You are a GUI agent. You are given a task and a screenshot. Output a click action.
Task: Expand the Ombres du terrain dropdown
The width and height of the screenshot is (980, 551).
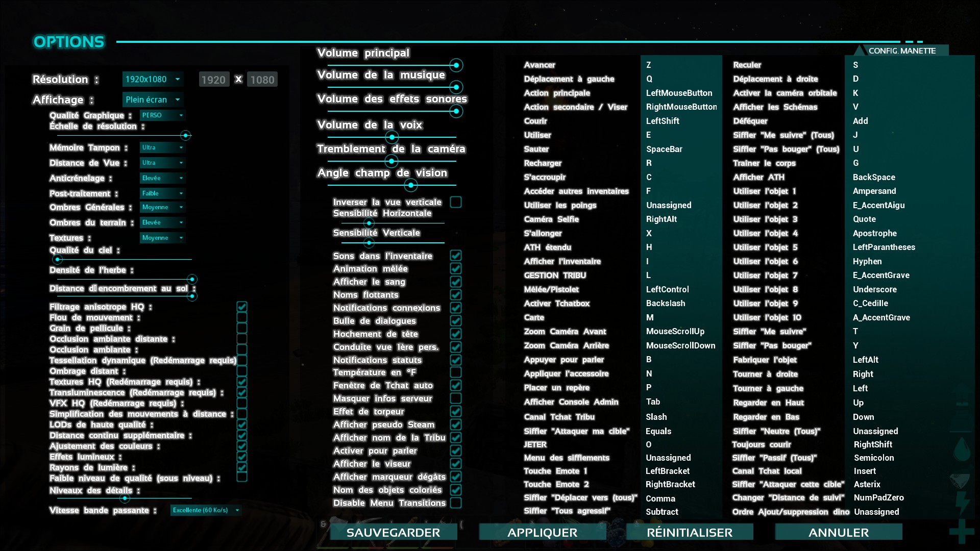pyautogui.click(x=162, y=222)
